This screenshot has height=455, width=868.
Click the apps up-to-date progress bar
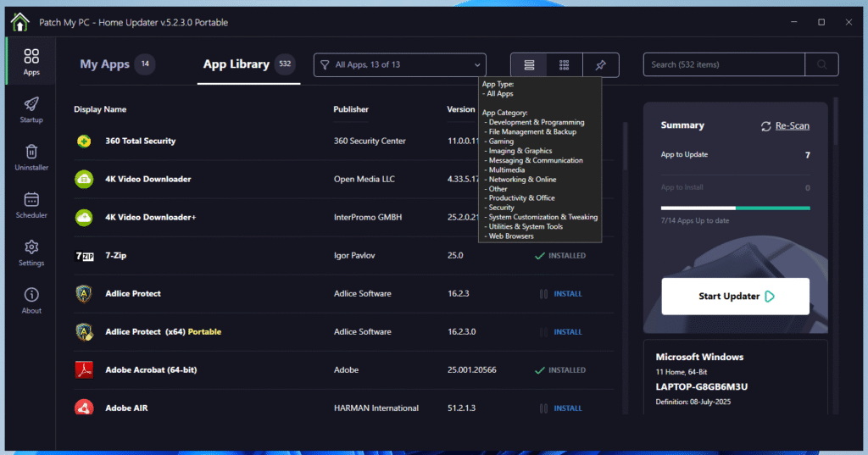coord(735,208)
